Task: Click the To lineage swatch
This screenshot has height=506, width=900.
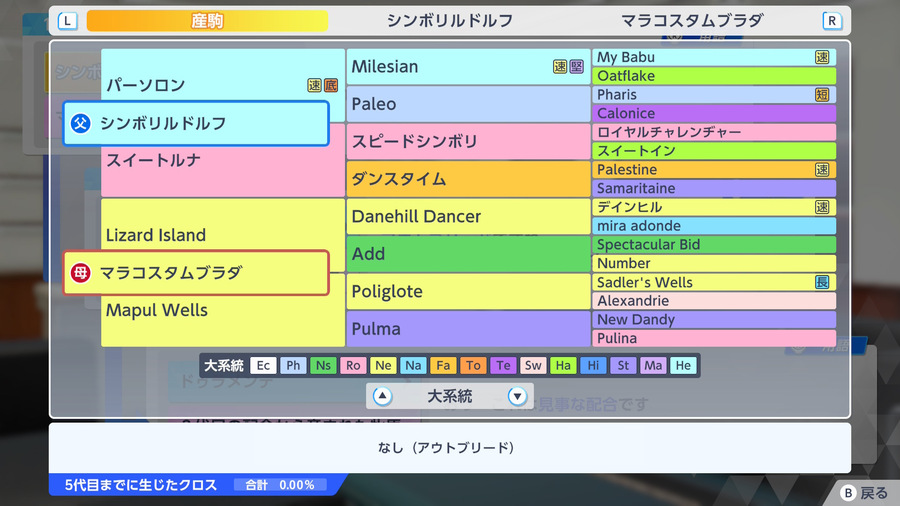Action: pyautogui.click(x=473, y=365)
